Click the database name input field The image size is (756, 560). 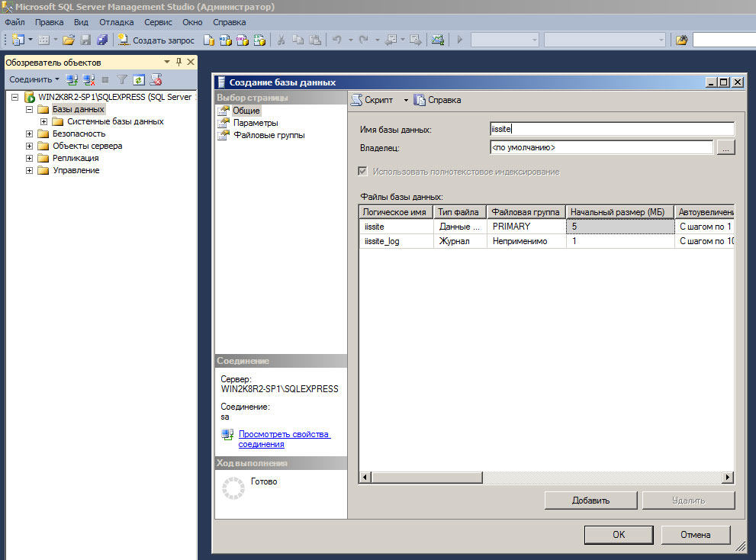click(x=612, y=129)
